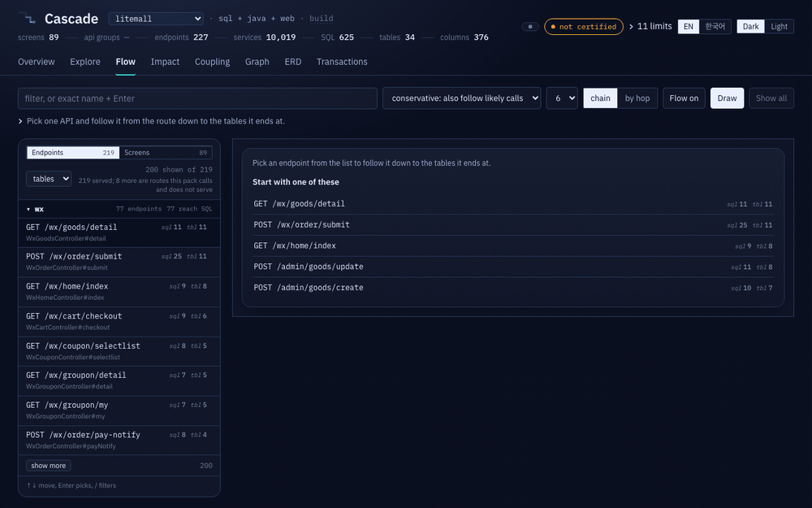The image size is (812, 508).
Task: Select GET /wx/groupon/my endpoint row
Action: [119, 410]
